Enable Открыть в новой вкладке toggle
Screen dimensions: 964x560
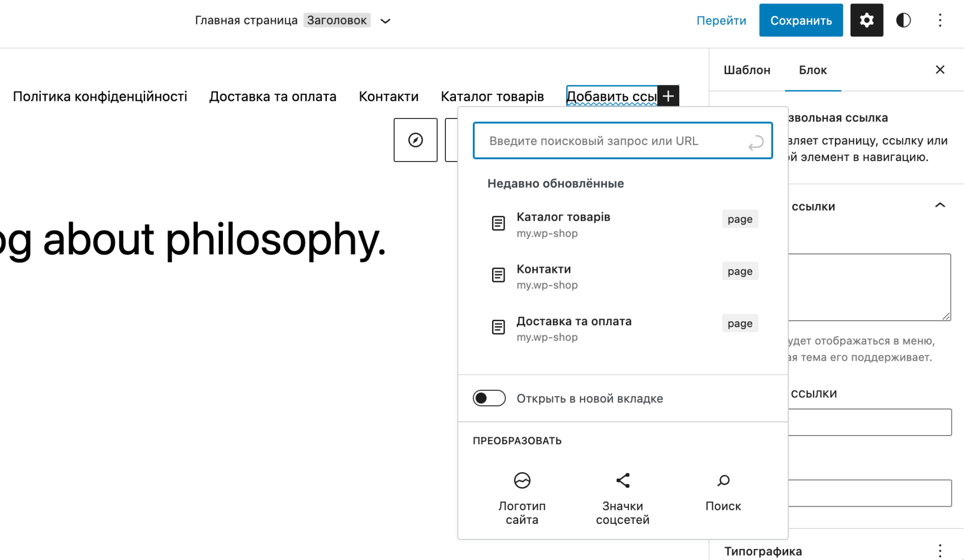point(489,398)
